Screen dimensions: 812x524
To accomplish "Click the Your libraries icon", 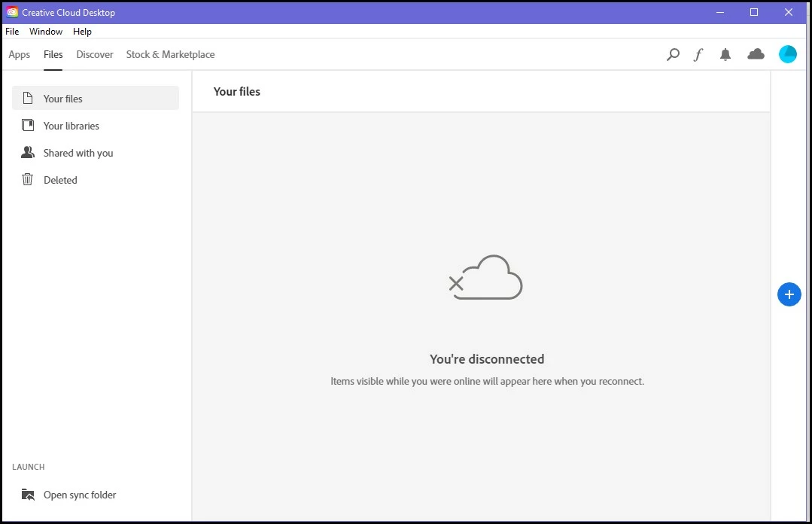I will [28, 125].
